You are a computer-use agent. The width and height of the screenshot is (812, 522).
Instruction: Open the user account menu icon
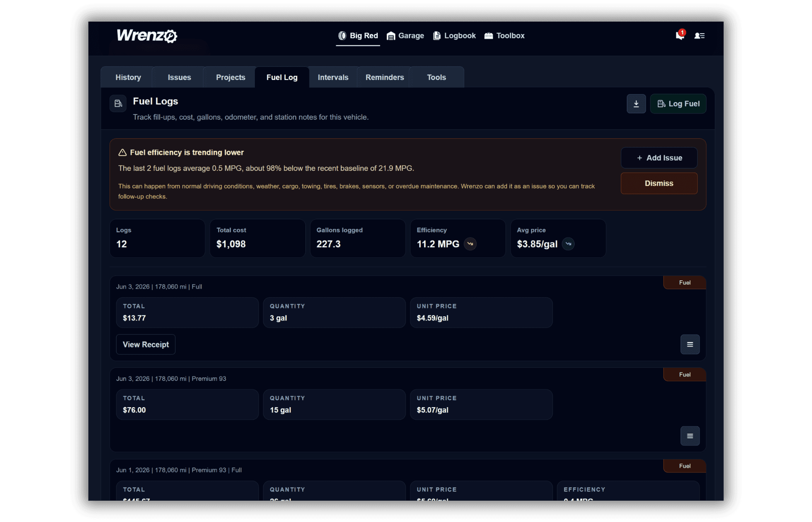pyautogui.click(x=699, y=36)
